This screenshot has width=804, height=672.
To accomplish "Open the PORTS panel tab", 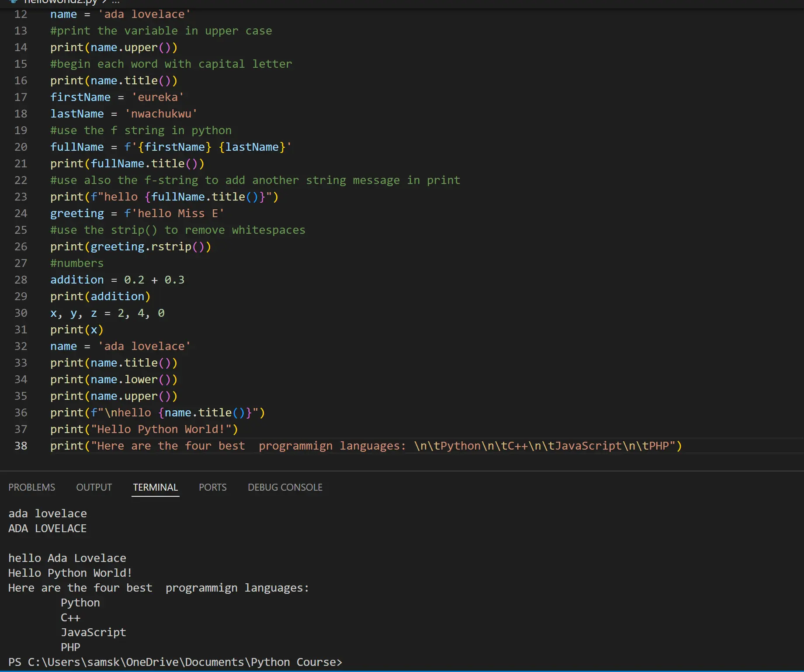I will 213,487.
